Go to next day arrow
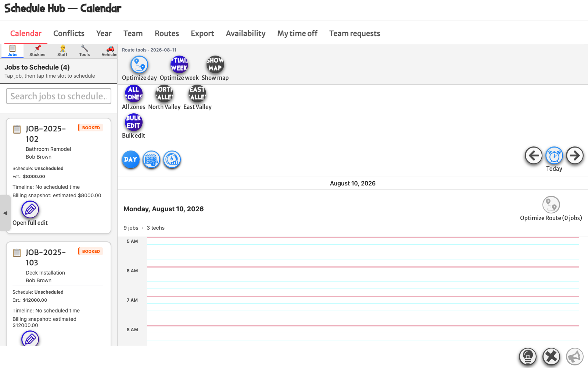This screenshot has height=368, width=588. click(575, 156)
